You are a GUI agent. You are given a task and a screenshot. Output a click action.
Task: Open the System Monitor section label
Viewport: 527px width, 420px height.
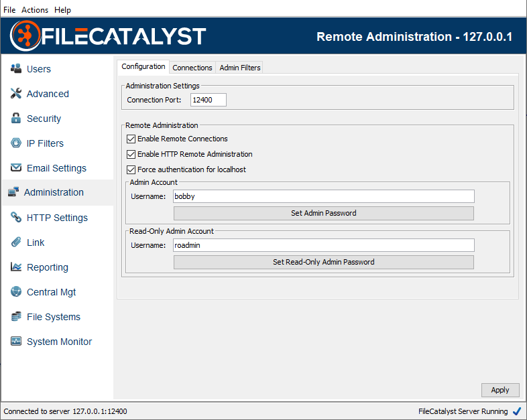(59, 342)
